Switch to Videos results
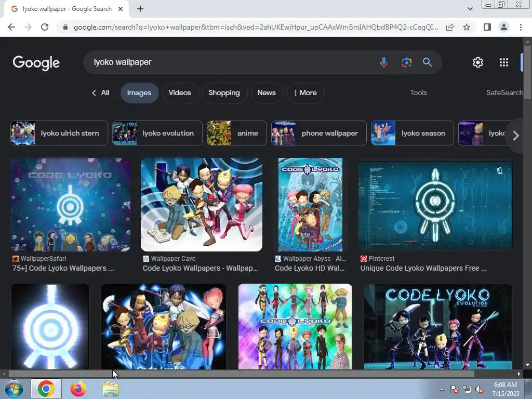Viewport: 532px width, 399px height. tap(180, 93)
